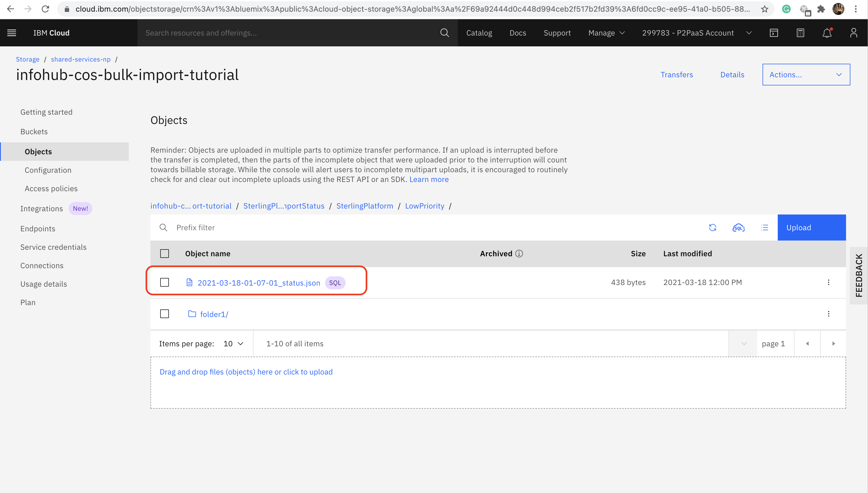Viewport: 868px width, 493px height.
Task: Open SQL Query cloud icon in toolbar
Action: [x=738, y=228]
